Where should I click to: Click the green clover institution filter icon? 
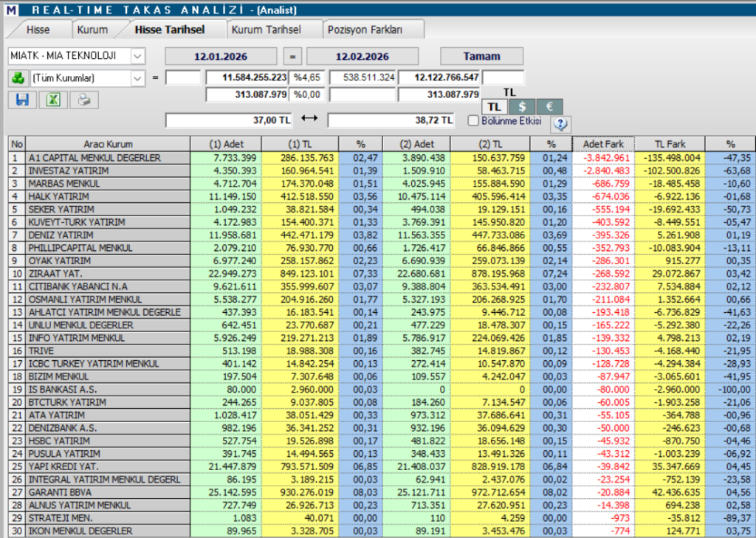(x=18, y=77)
